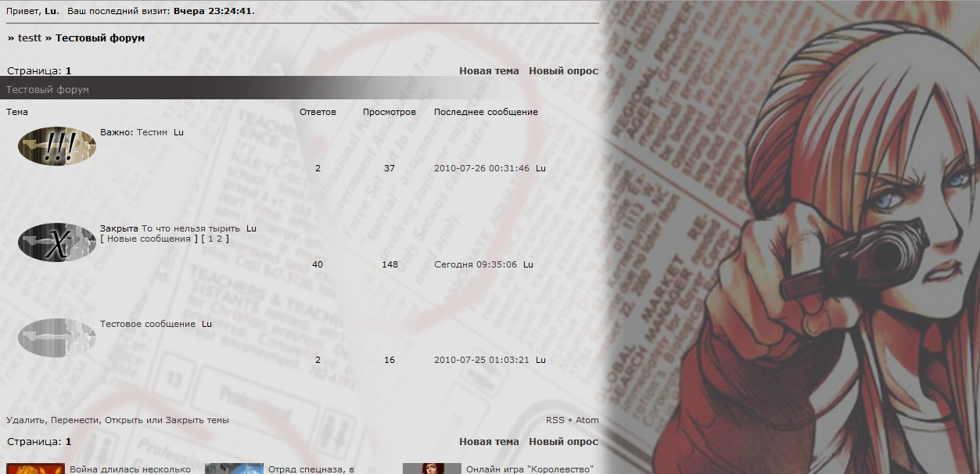
Task: Open the Atom feed link
Action: pyautogui.click(x=587, y=420)
